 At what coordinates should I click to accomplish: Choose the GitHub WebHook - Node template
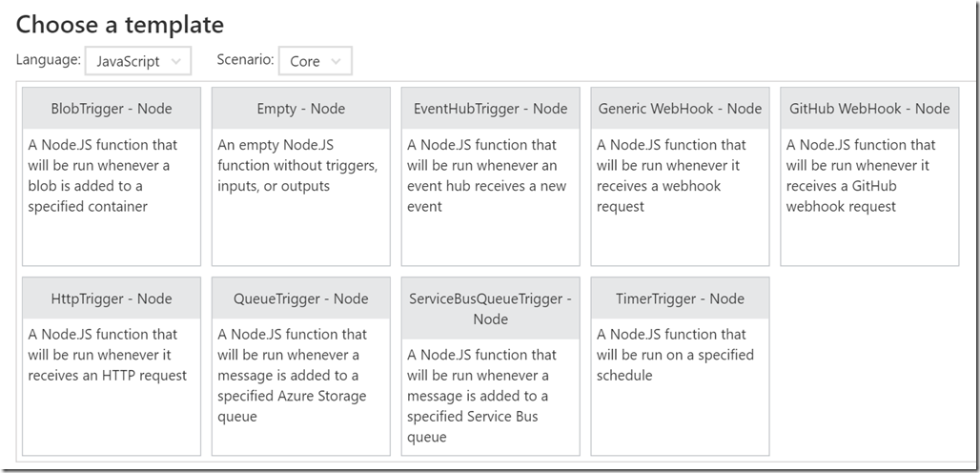869,109
